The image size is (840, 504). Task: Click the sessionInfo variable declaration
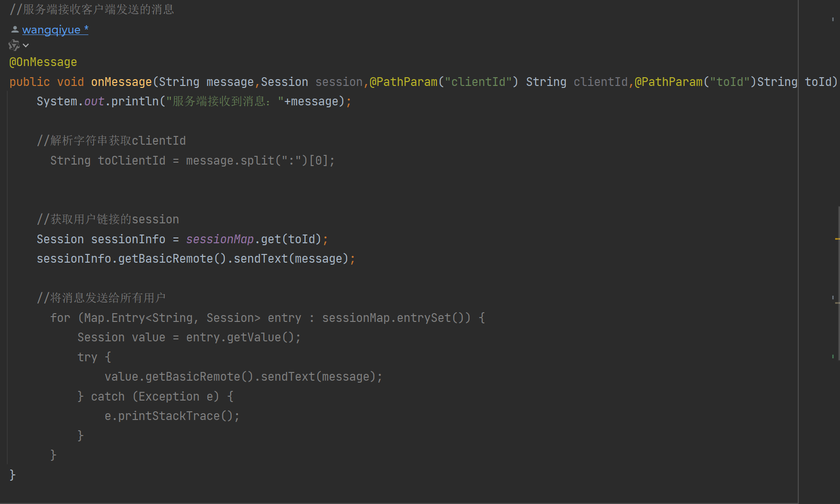(128, 239)
